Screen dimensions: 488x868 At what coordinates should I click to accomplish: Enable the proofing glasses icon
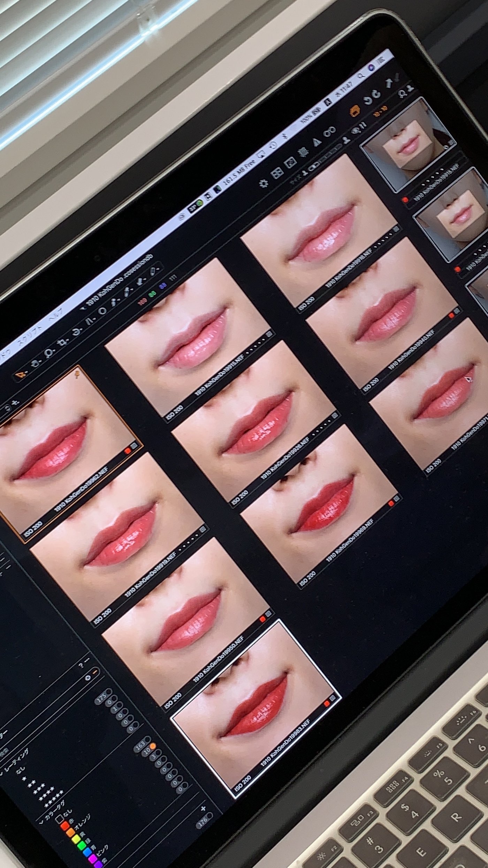[329, 132]
